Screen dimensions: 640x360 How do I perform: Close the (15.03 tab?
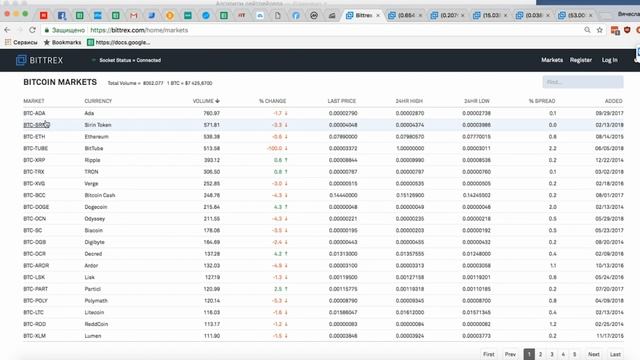pos(505,16)
